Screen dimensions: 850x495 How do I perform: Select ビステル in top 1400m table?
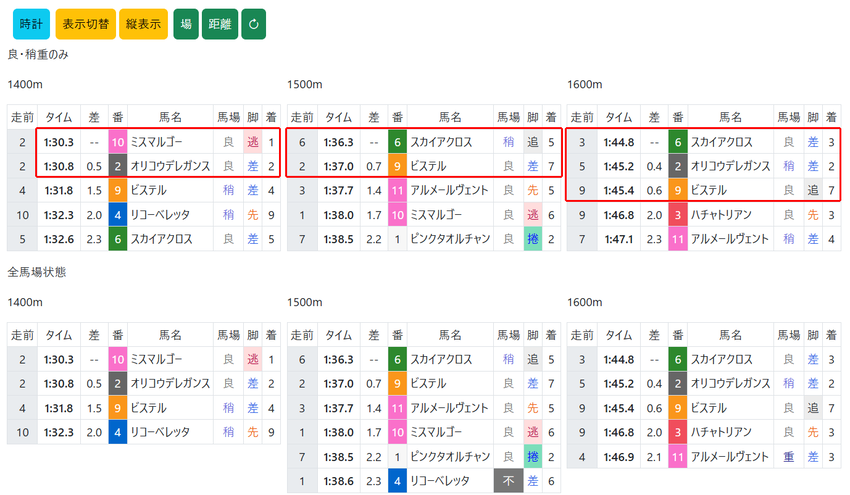(x=149, y=190)
